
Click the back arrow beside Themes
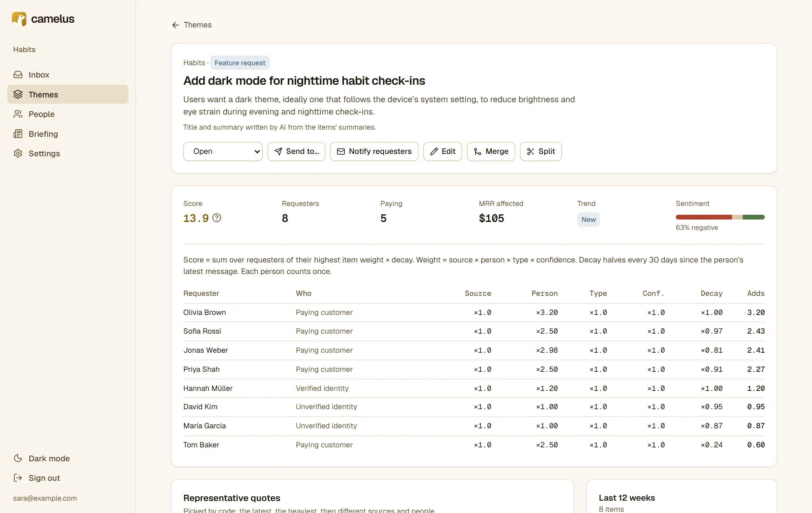tap(175, 25)
